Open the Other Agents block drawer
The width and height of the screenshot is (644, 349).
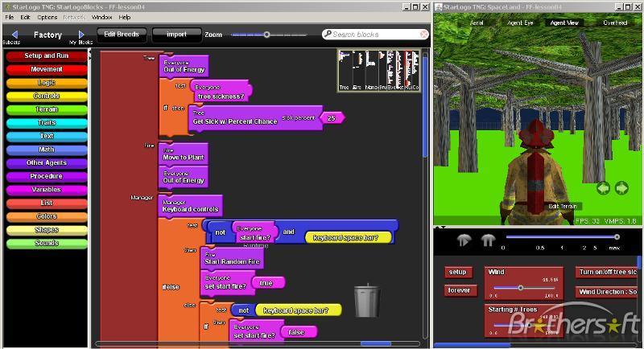tap(47, 162)
